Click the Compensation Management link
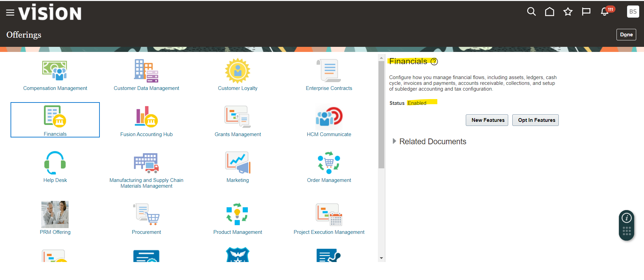Screen dimensions: 644x280 click(x=55, y=88)
